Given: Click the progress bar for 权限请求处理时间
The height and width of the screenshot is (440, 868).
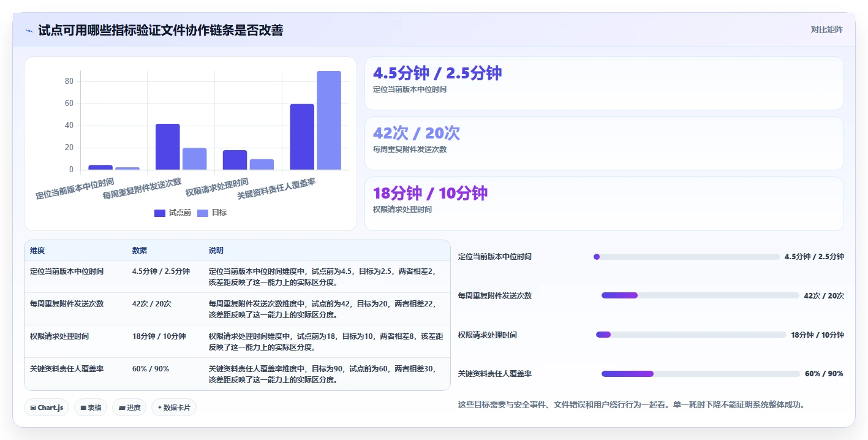Looking at the screenshot, I should pyautogui.click(x=691, y=335).
